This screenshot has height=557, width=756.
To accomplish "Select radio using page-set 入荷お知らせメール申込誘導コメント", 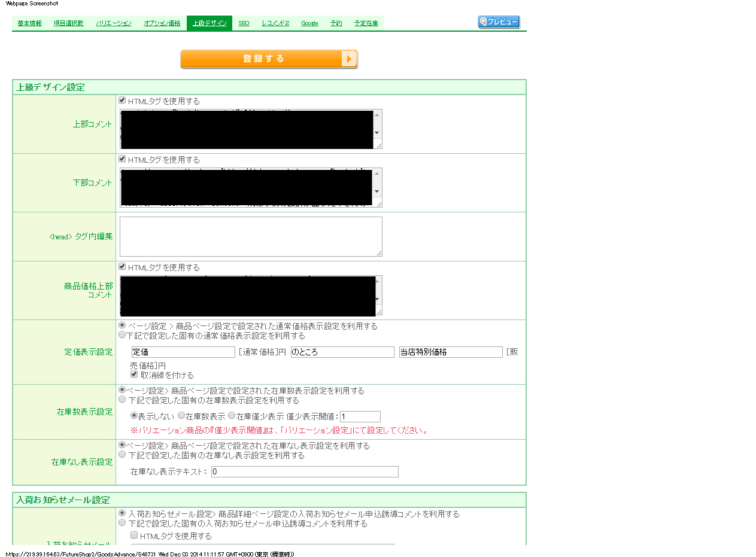I will coord(122,513).
